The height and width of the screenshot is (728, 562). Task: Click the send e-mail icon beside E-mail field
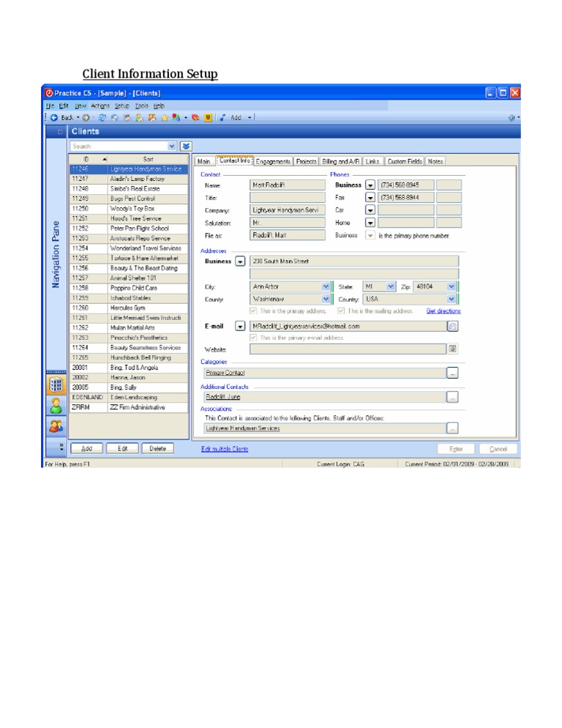pos(452,327)
